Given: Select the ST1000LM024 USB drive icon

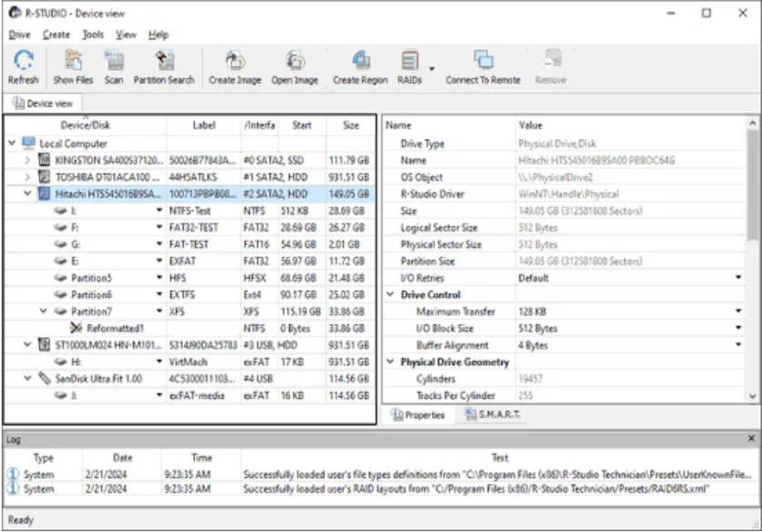Looking at the screenshot, I should (x=45, y=345).
